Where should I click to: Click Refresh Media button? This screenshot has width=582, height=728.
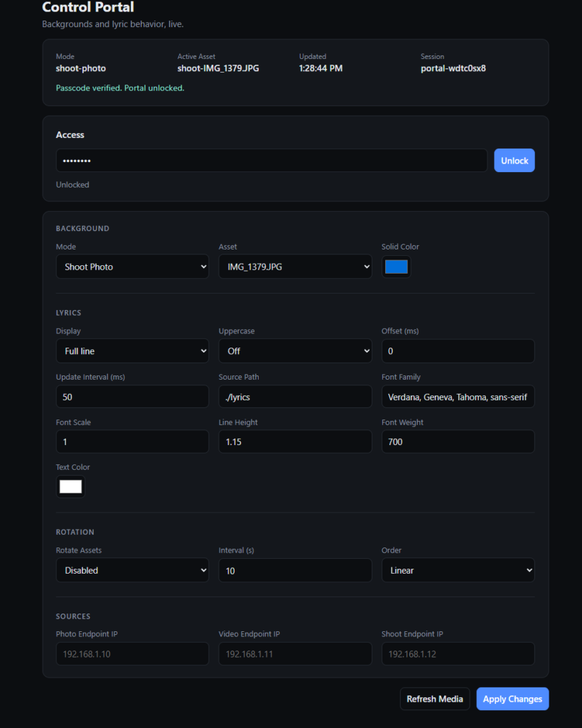click(435, 699)
